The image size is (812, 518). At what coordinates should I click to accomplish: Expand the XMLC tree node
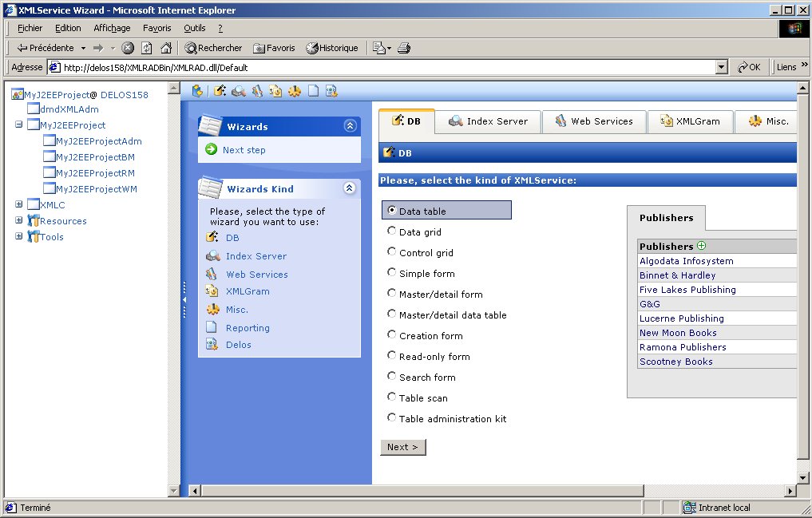[19, 204]
